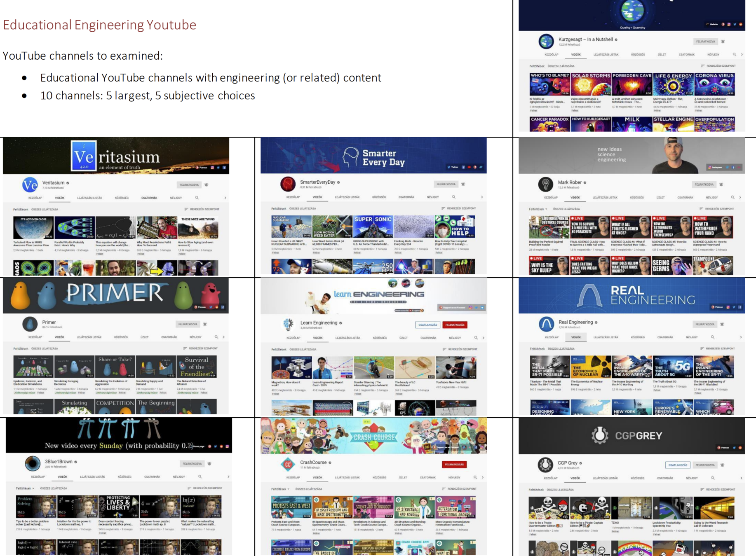Open channel search on Mark Rober tab bar
Screen dimensions: 756x556
733,197
